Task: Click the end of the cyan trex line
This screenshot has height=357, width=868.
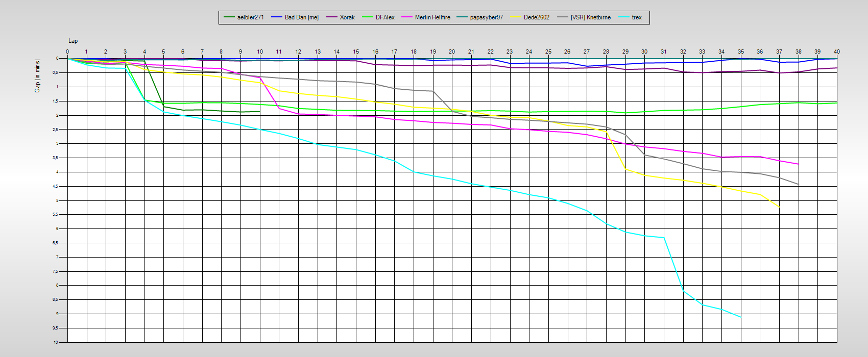Action: [740, 317]
